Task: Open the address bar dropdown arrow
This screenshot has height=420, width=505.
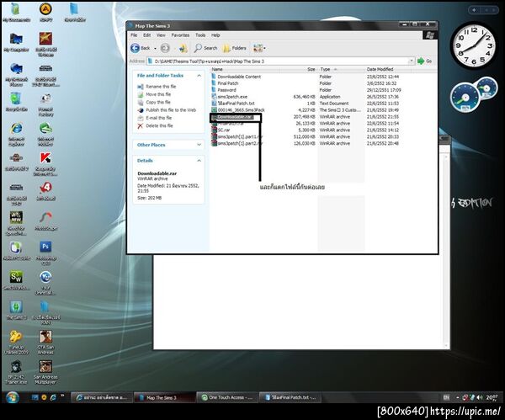Action: (x=411, y=61)
